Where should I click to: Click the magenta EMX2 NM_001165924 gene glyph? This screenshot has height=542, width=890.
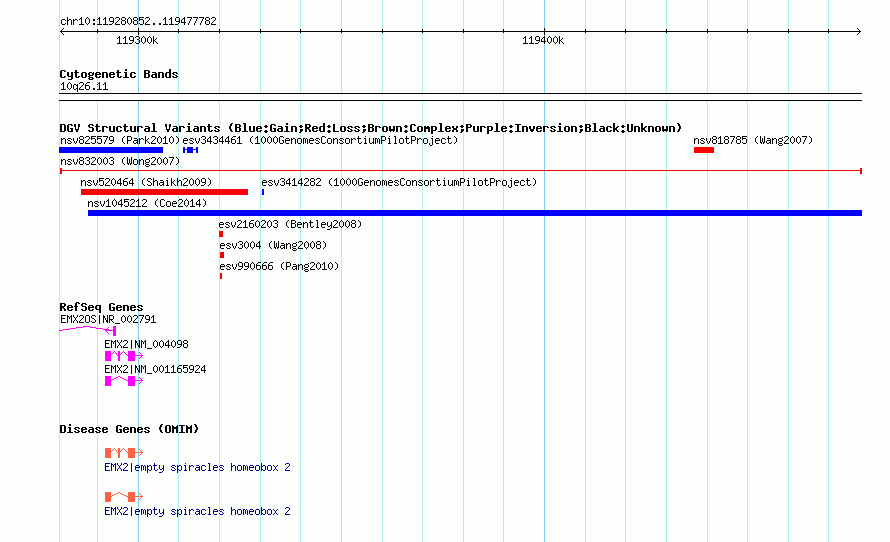(x=124, y=381)
